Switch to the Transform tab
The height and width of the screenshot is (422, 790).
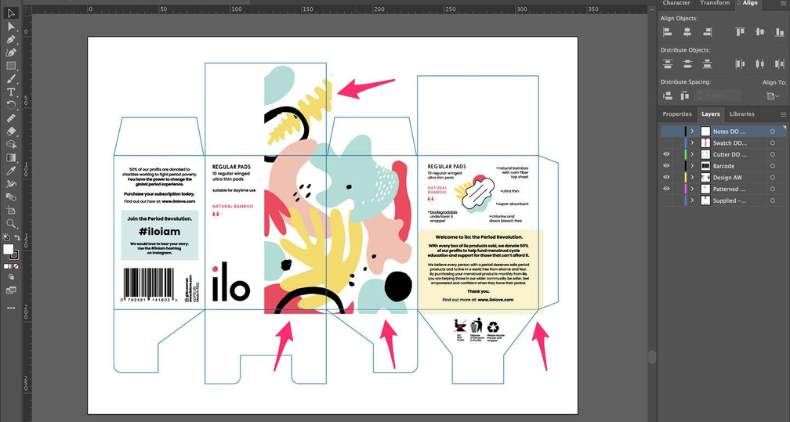(715, 3)
